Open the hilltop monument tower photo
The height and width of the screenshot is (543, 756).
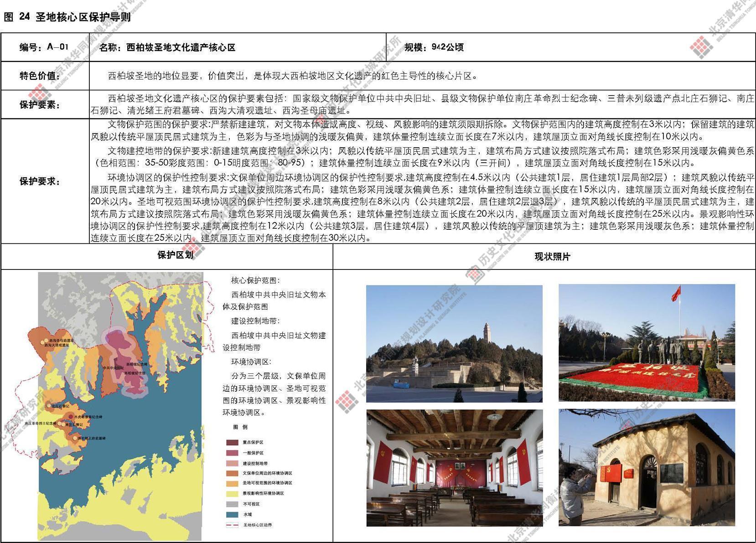click(454, 343)
